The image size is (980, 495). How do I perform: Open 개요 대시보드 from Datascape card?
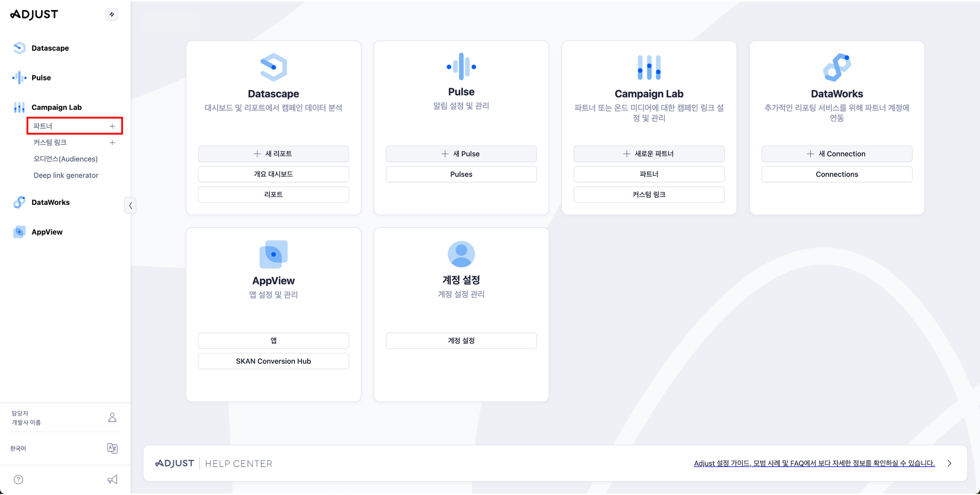pos(274,174)
